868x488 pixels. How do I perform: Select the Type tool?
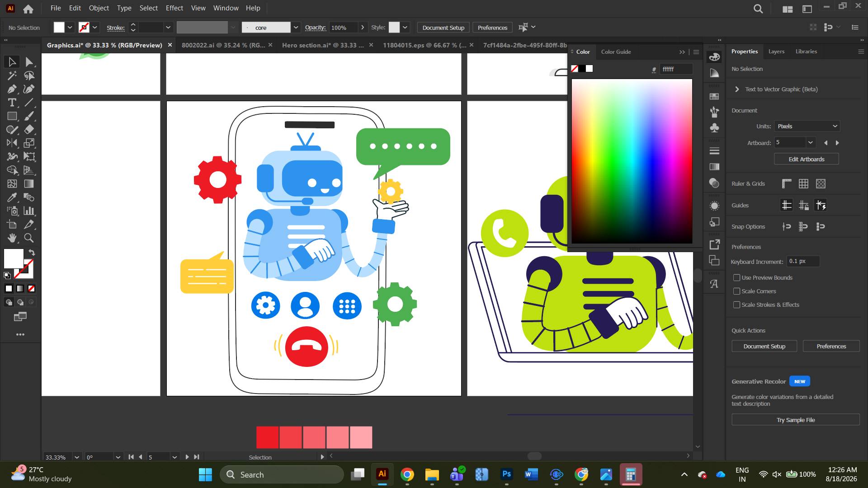(12, 103)
